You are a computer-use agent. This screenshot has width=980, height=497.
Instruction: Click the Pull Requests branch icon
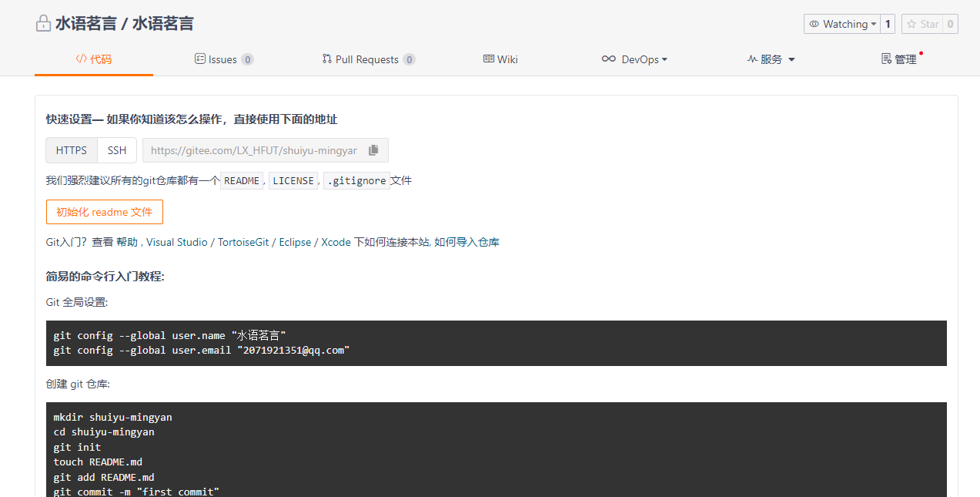327,59
